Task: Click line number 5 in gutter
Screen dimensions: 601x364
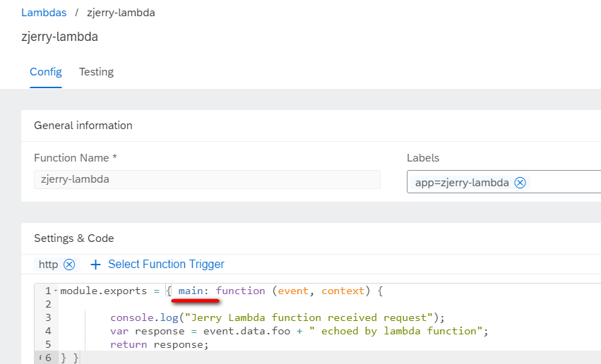Action: coord(48,344)
